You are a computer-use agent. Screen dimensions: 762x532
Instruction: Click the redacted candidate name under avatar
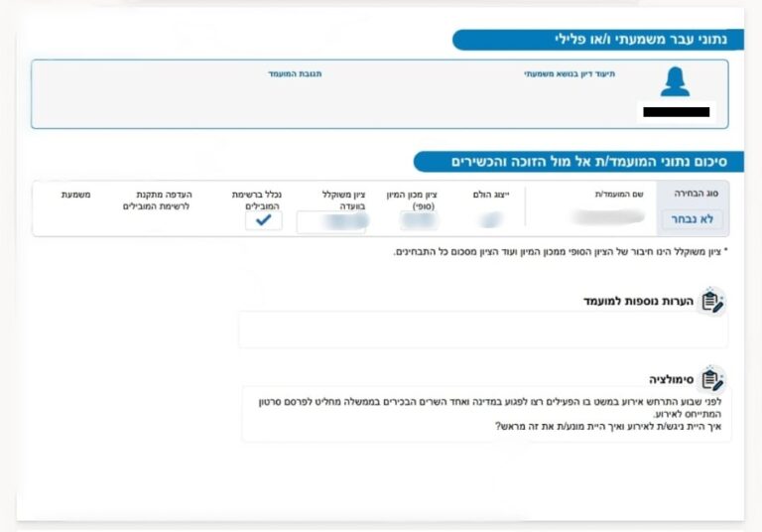pyautogui.click(x=677, y=112)
